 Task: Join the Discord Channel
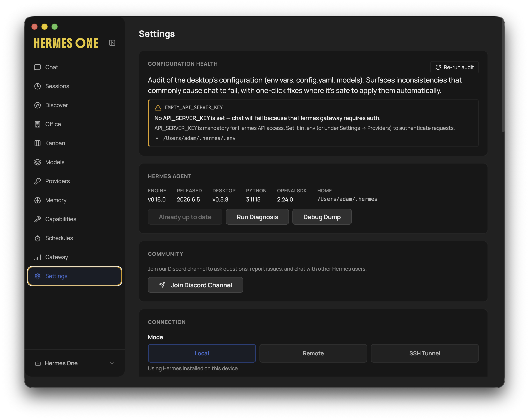point(195,285)
